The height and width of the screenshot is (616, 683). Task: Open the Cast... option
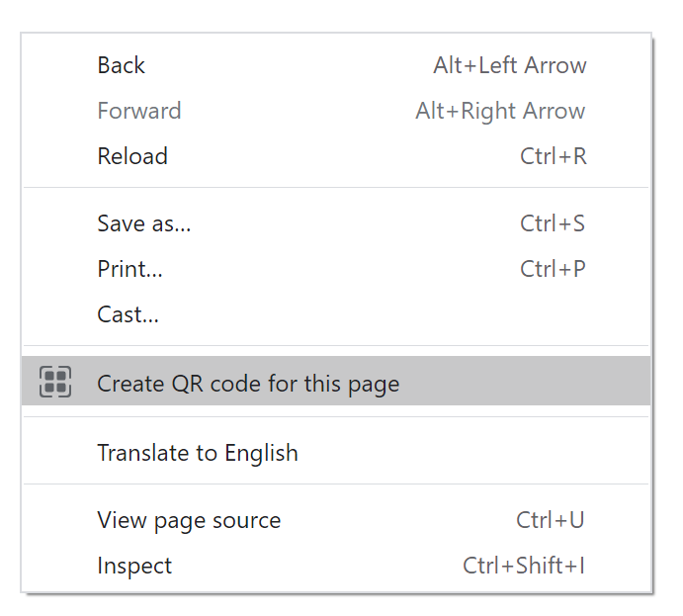pyautogui.click(x=128, y=314)
